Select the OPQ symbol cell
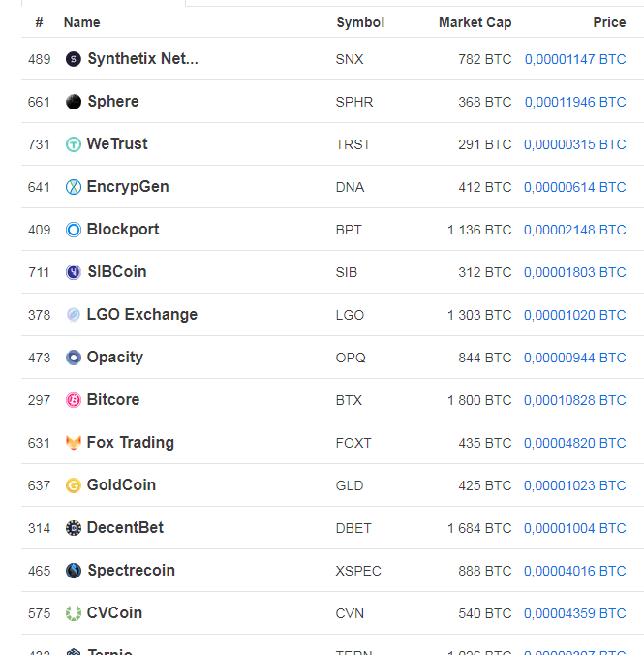Viewport: 644px width, 655px height. click(x=351, y=358)
